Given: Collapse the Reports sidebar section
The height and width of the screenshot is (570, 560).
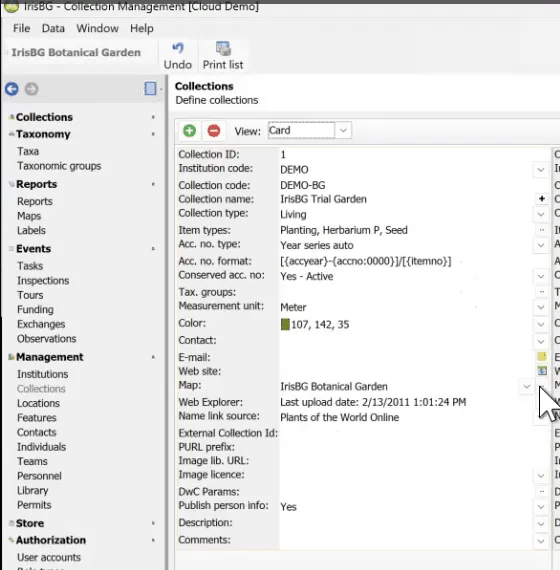Looking at the screenshot, I should coord(153,184).
